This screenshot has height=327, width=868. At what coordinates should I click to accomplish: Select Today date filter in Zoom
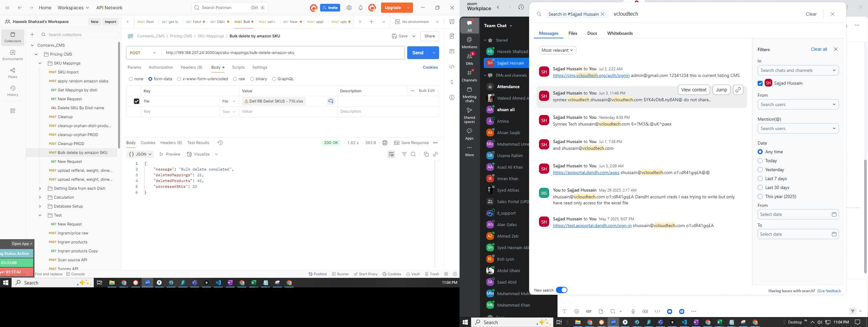click(x=760, y=161)
